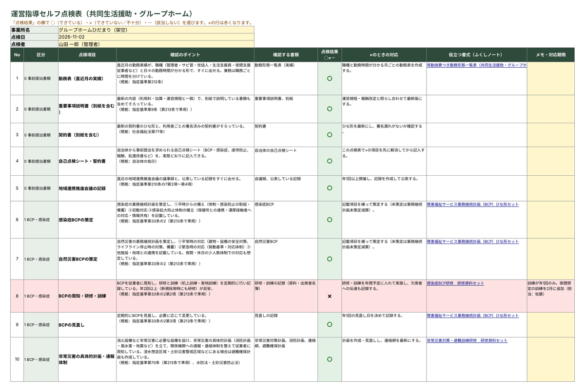Click the memo cell 訓練が年1回のみ in row 8
The width and height of the screenshot is (585, 392).
click(551, 296)
